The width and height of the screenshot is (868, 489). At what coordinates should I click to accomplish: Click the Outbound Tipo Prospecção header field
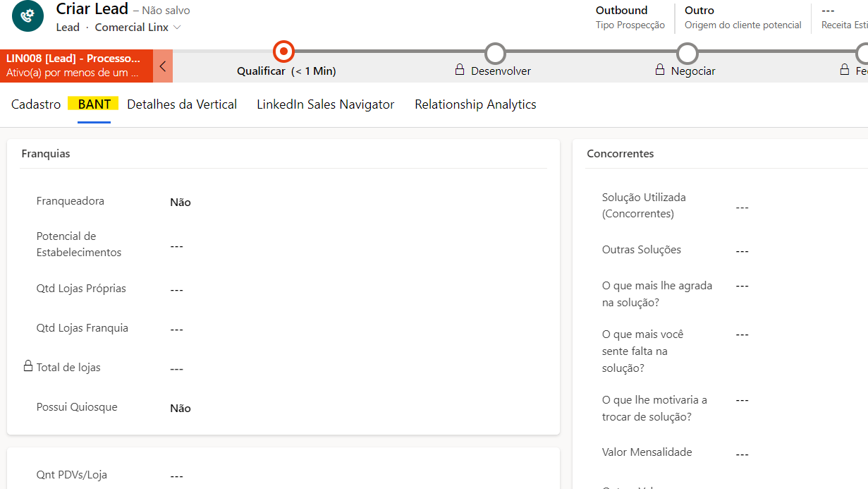(630, 17)
